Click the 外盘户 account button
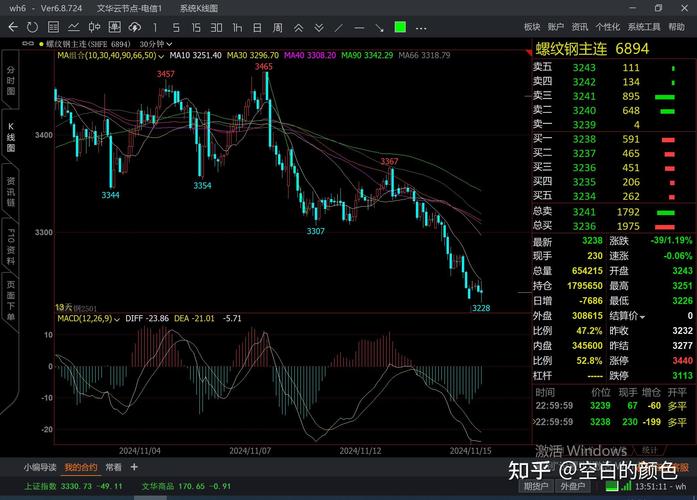Image resolution: width=697 pixels, height=500 pixels. pyautogui.click(x=574, y=486)
